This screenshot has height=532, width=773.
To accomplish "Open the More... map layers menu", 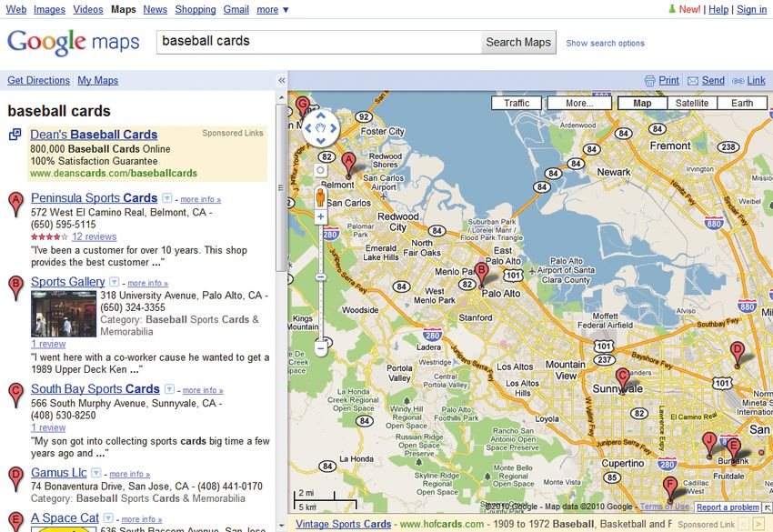I will pos(579,103).
